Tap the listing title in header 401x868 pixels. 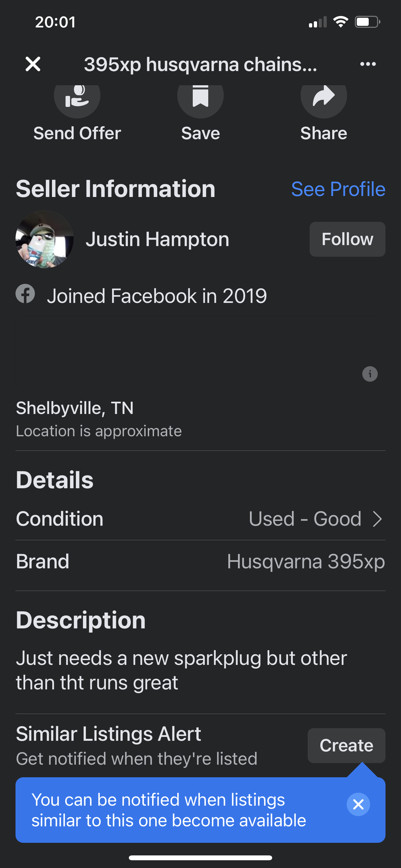[200, 64]
